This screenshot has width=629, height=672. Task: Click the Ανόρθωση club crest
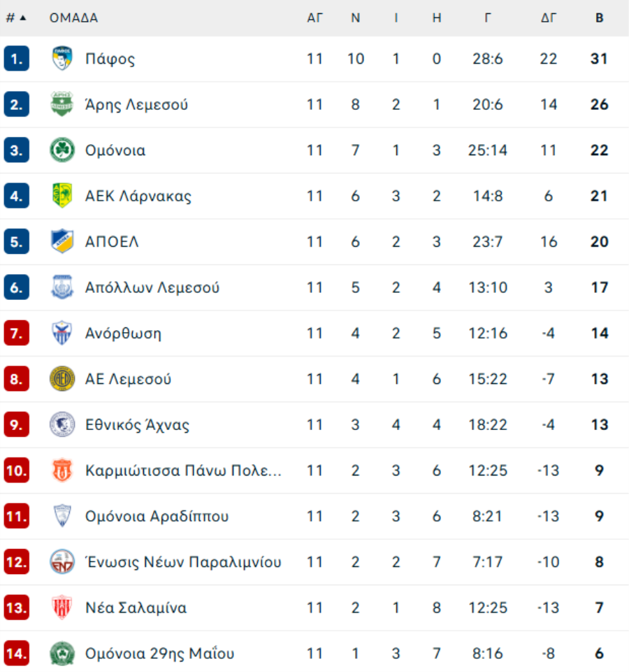point(62,333)
